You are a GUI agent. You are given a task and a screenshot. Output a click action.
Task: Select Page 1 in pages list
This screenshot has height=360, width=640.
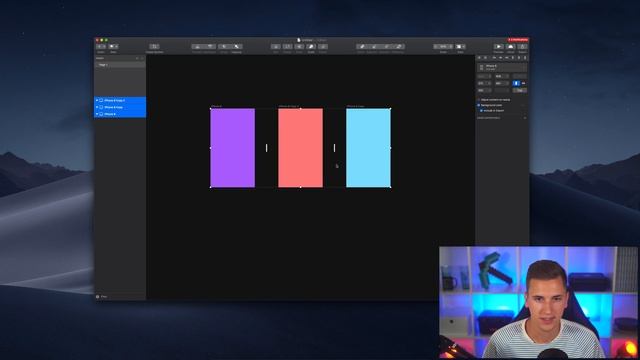(120, 65)
